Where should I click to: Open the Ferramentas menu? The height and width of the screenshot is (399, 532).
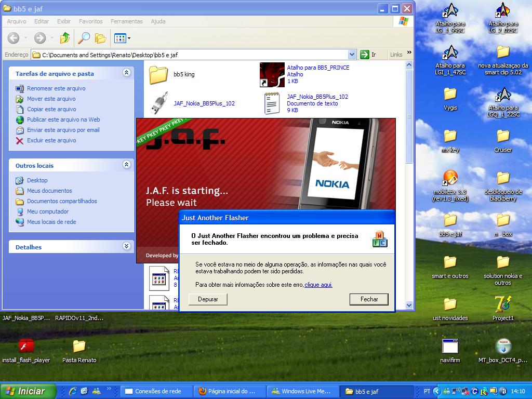point(127,21)
